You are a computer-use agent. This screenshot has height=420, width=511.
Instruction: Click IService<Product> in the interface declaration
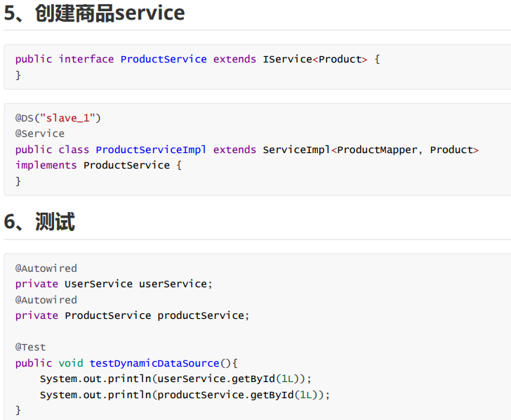pyautogui.click(x=314, y=59)
